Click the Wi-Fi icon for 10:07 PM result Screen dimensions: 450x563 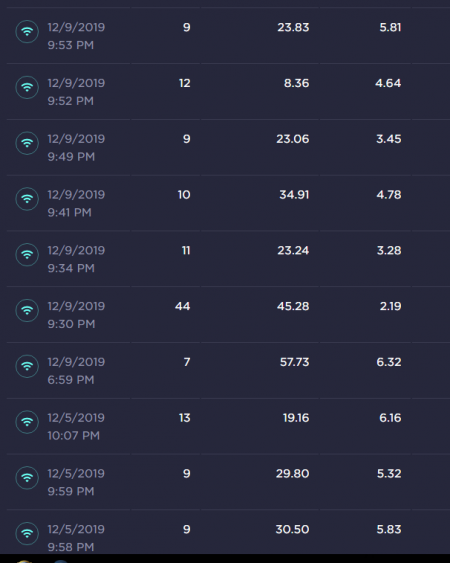coord(27,422)
